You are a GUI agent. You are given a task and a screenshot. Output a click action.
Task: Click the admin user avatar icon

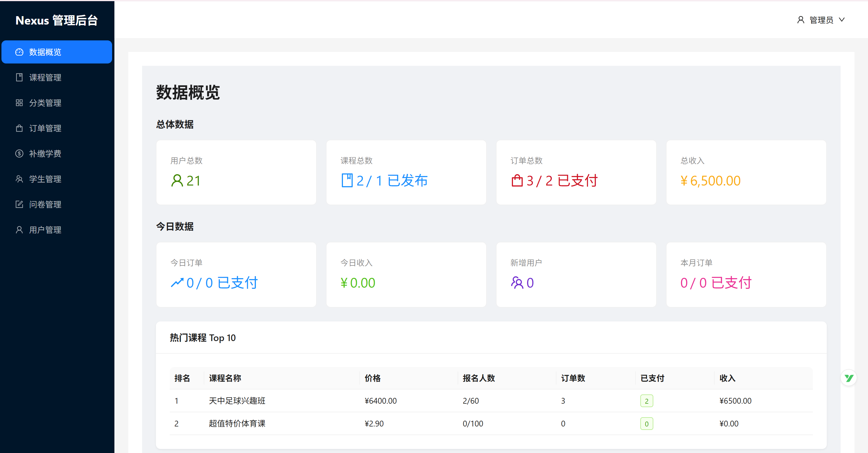(801, 20)
